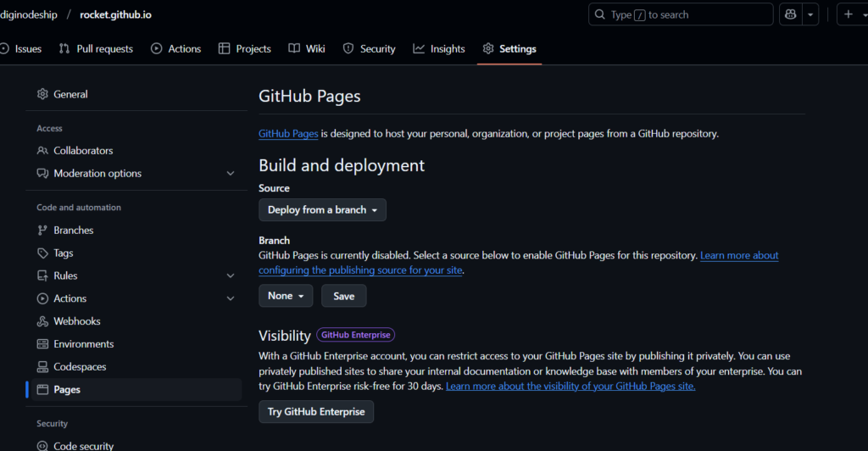This screenshot has height=451, width=868.
Task: Click the Try GitHub Enterprise button
Action: 315,412
